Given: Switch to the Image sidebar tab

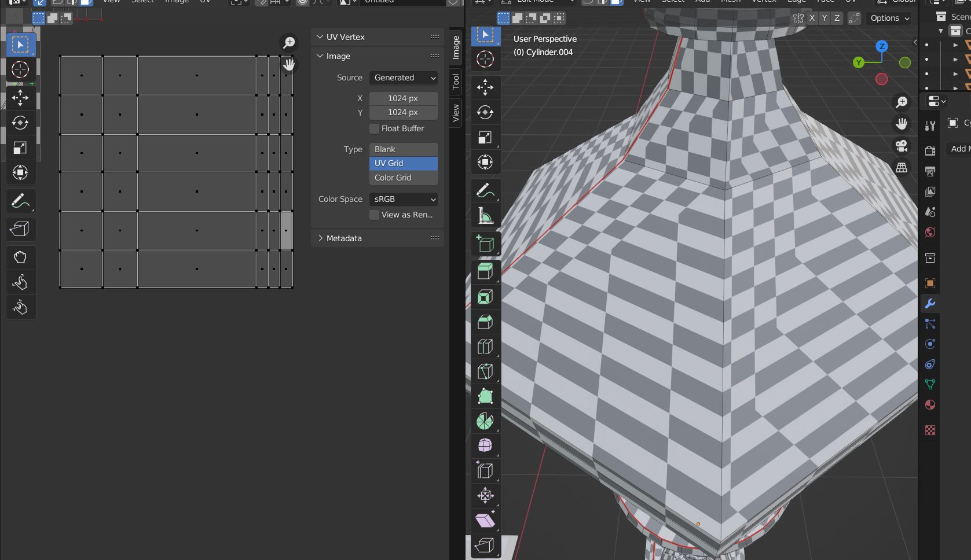Looking at the screenshot, I should click(x=456, y=47).
